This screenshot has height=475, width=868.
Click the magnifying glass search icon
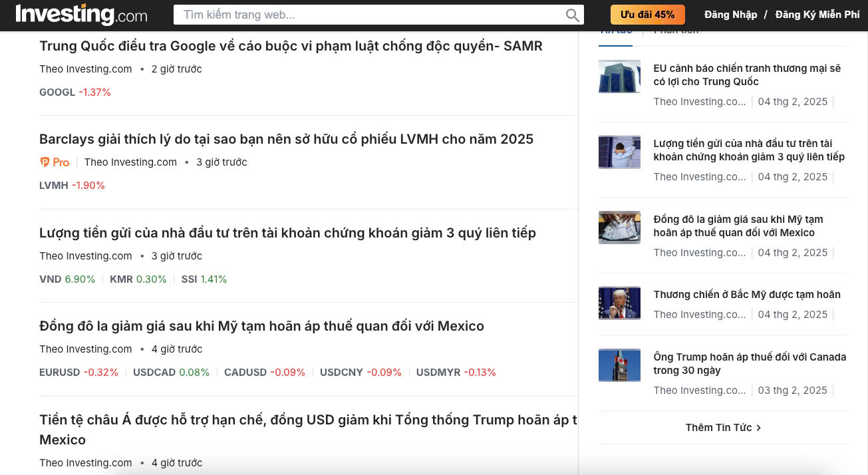tap(572, 15)
